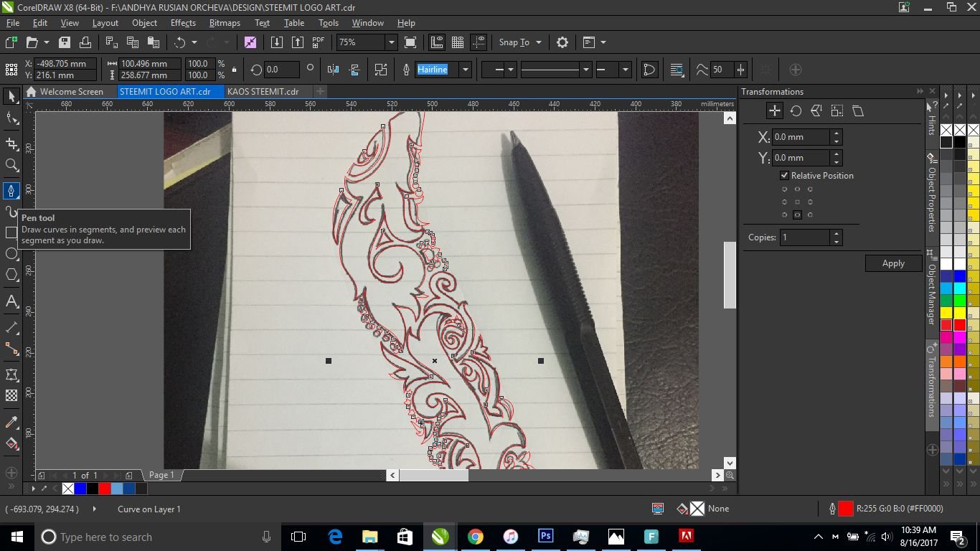Viewport: 980px width, 551px height.
Task: Publish the drawing to PDF
Action: [x=318, y=42]
